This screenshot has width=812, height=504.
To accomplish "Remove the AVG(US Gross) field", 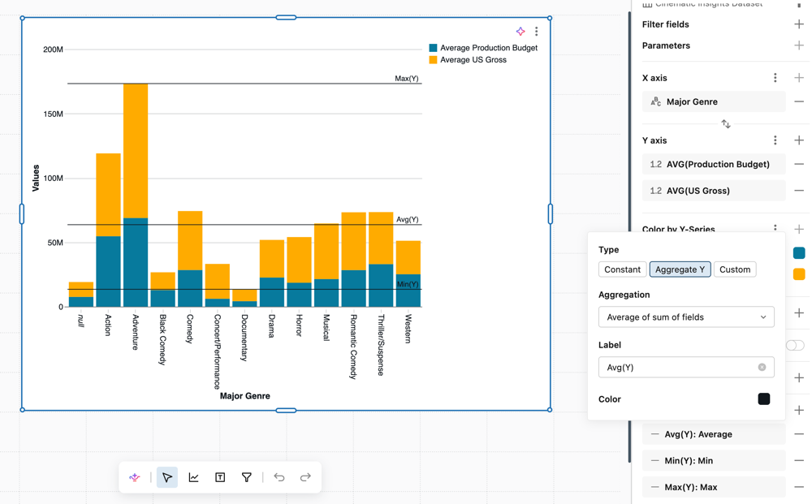I will (799, 191).
